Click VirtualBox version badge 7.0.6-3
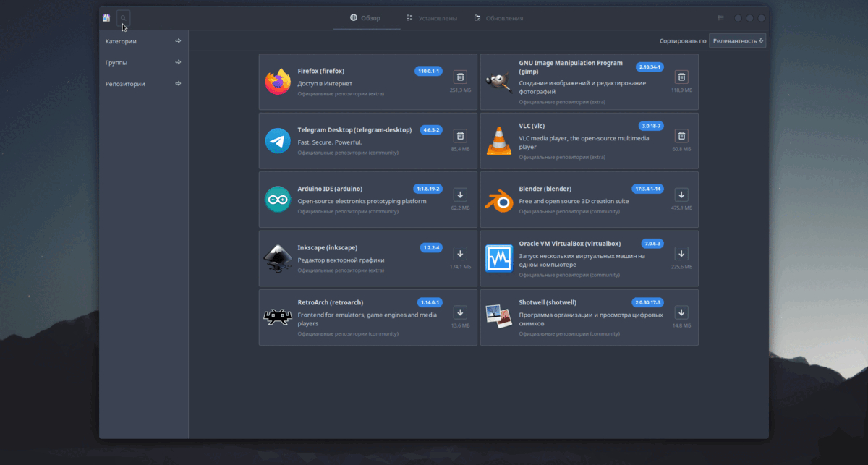Screen dimensions: 868x465 652,244
